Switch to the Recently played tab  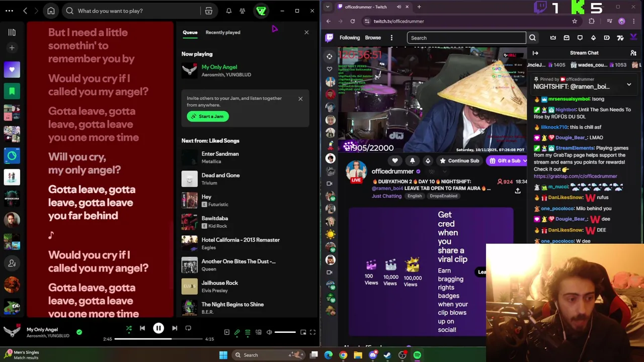tap(223, 32)
